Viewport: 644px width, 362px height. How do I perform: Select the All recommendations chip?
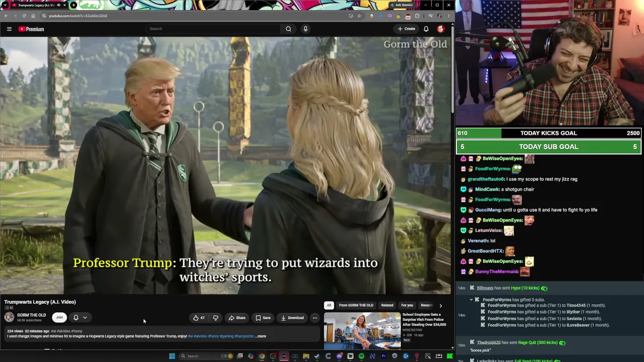329,305
